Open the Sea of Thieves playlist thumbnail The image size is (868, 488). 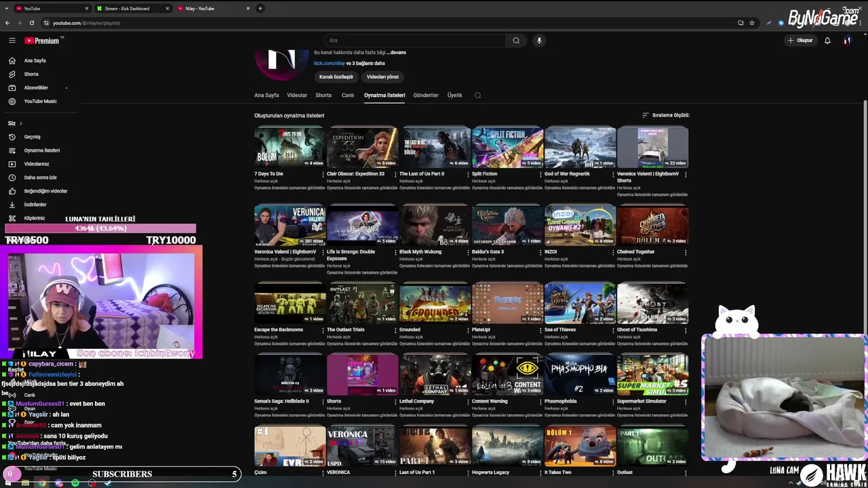click(x=580, y=303)
